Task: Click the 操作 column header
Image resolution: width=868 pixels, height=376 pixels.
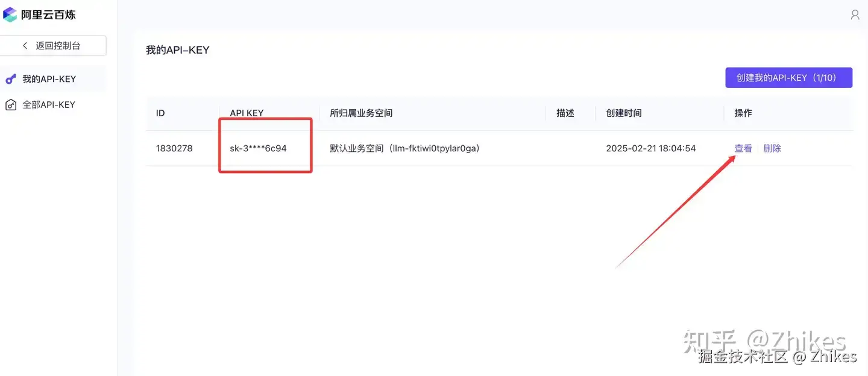Action: coord(743,113)
